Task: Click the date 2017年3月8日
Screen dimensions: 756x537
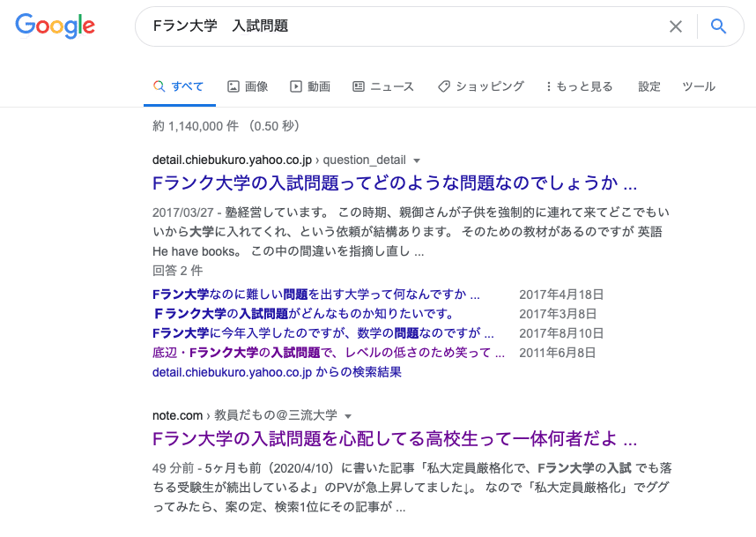Action: [x=558, y=314]
